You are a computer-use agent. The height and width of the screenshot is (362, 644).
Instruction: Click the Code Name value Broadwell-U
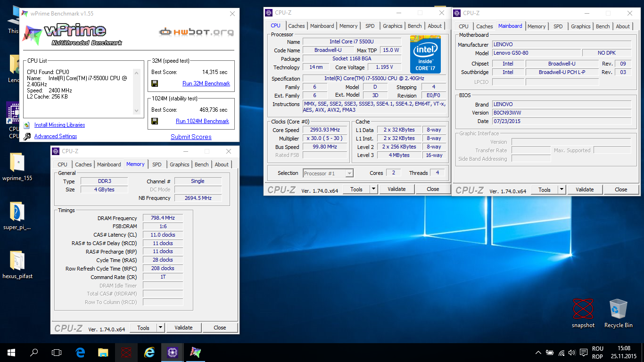[328, 50]
